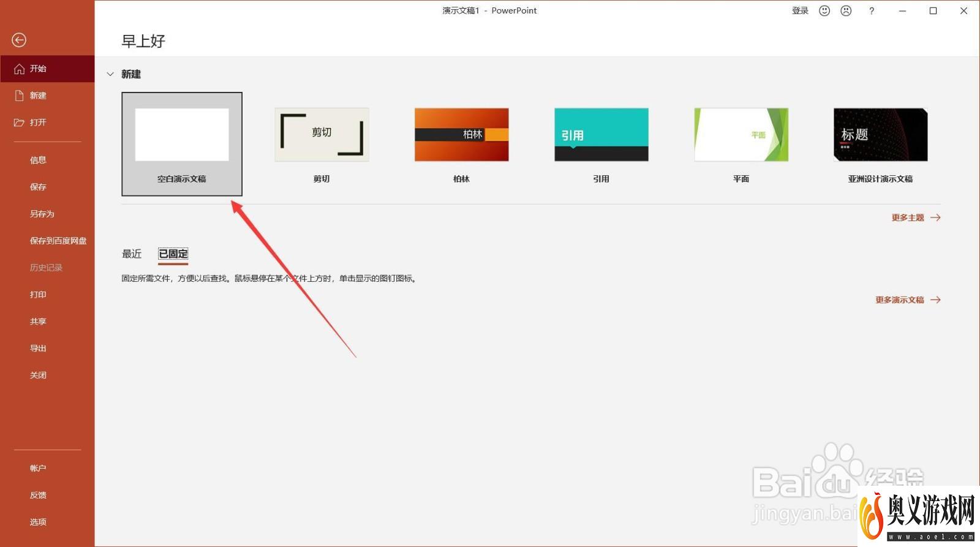
Task: Maximize the PowerPoint window
Action: click(933, 10)
